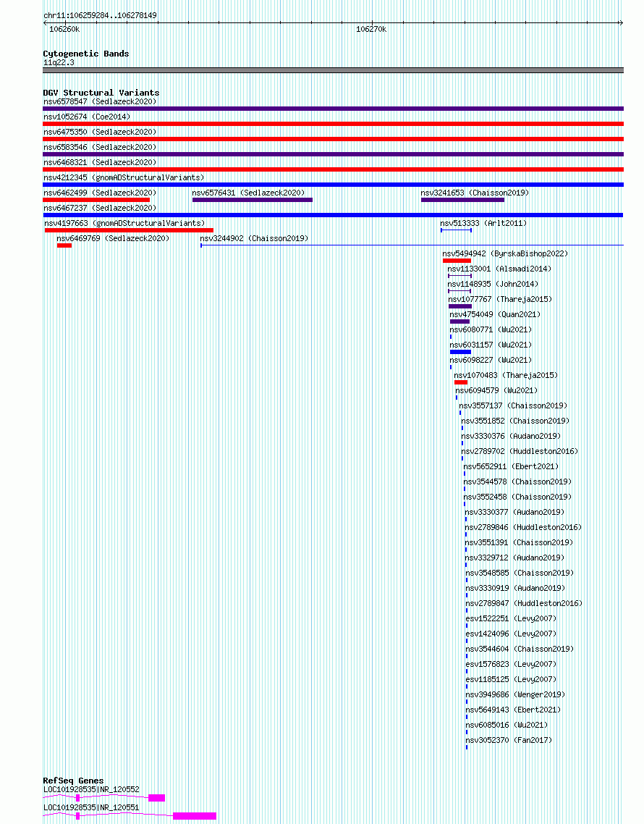Select the nsv6583546 (Sedlazeck2020) label
The width and height of the screenshot is (644, 824).
coord(100,147)
